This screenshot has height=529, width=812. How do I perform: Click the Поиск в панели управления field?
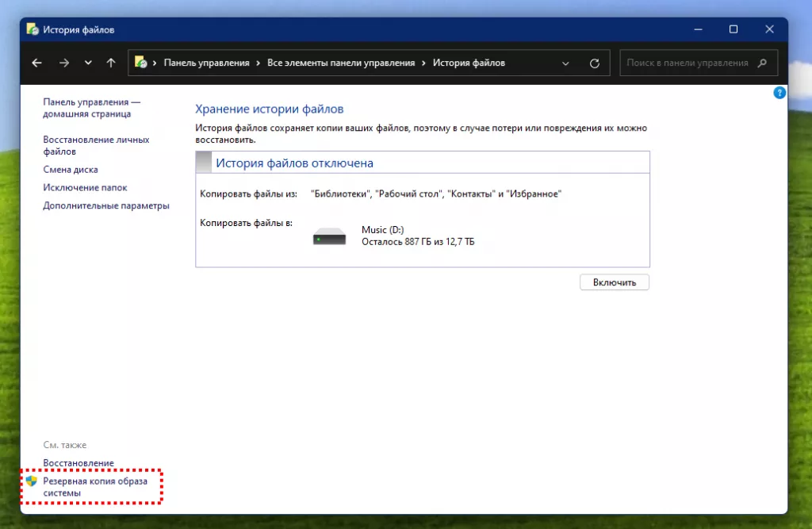click(687, 63)
